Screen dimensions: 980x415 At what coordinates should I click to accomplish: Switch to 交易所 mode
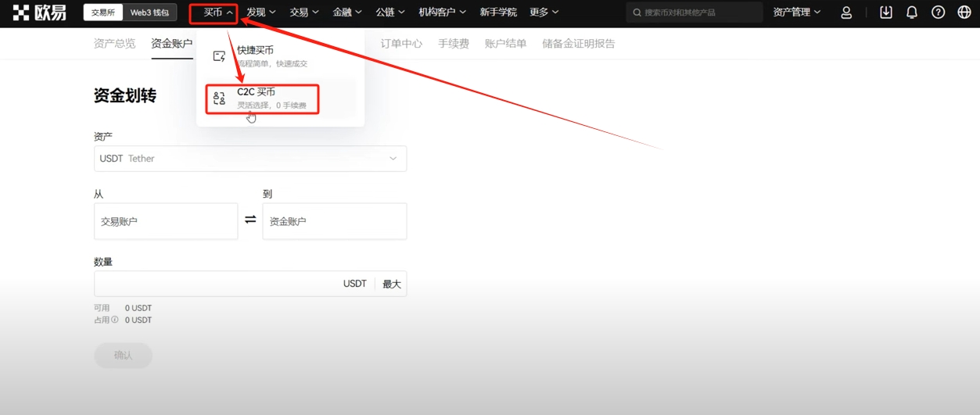[103, 13]
